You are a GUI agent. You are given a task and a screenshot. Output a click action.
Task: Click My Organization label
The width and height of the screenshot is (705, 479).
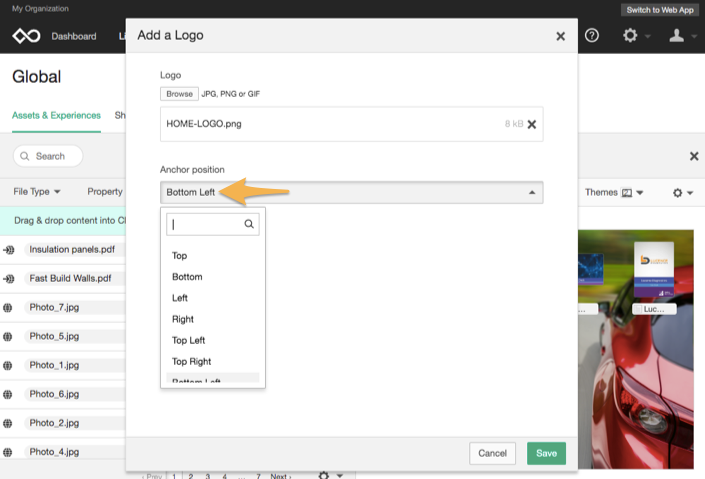40,9
